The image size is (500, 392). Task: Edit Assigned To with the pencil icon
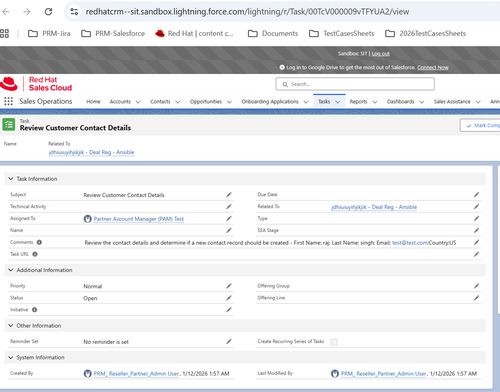229,219
